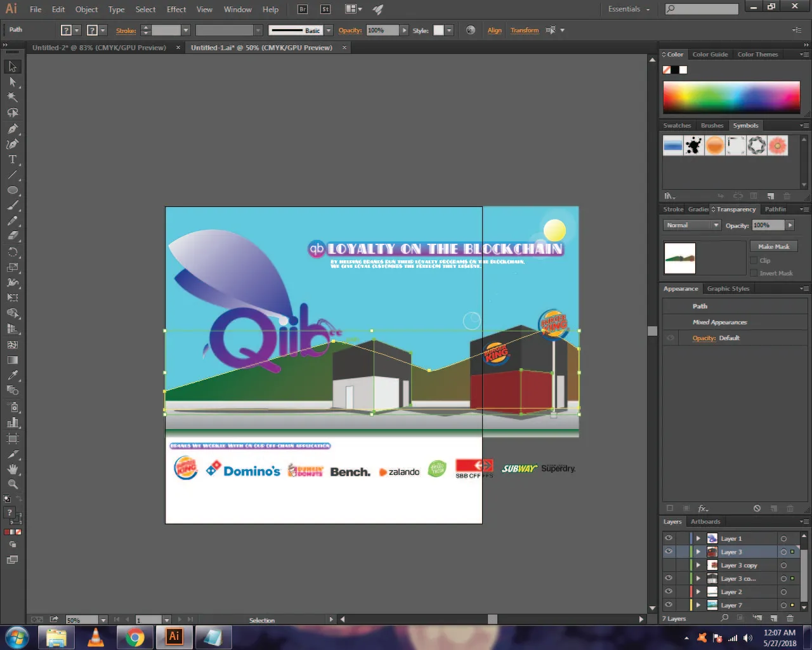Click the Recolor Artwork wheel icon in control bar
The width and height of the screenshot is (812, 650).
tap(470, 30)
